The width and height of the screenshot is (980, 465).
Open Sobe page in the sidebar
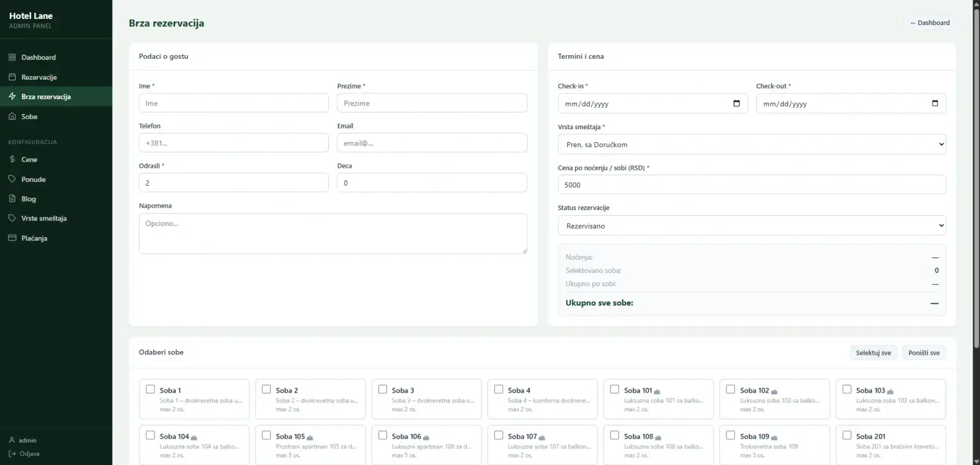56,116
